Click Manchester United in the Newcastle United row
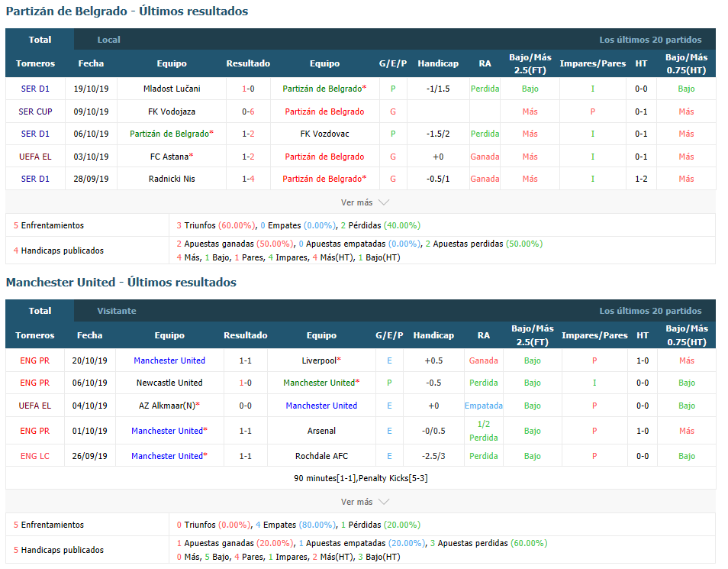 [x=321, y=383]
